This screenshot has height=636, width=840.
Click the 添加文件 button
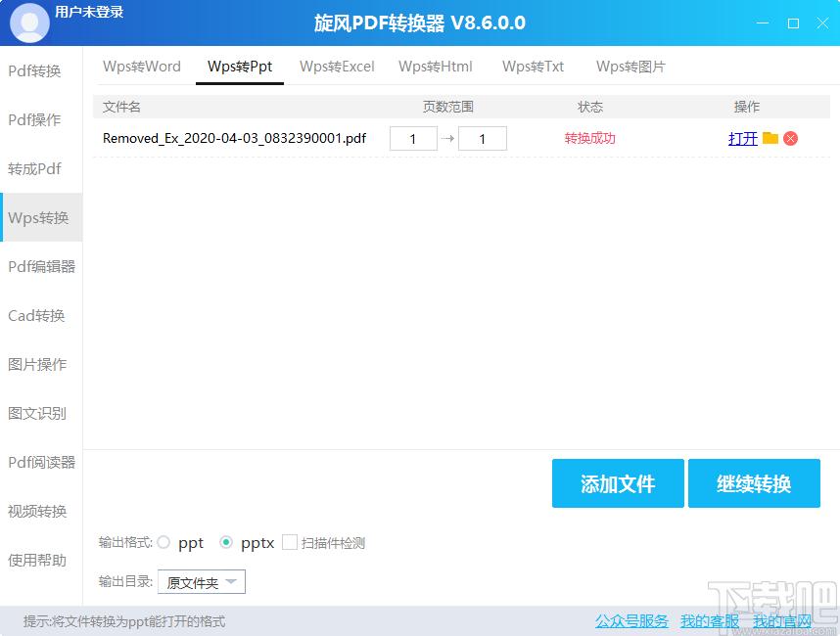pyautogui.click(x=618, y=483)
